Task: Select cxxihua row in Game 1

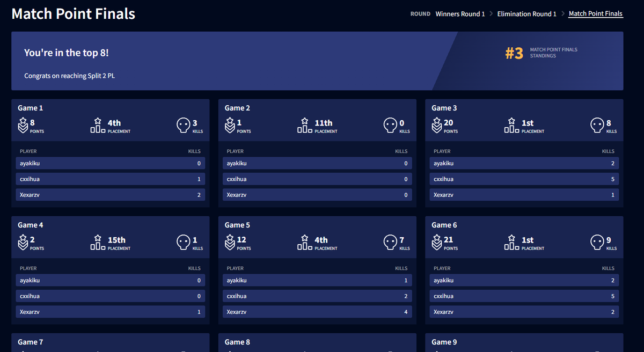Action: (x=110, y=179)
